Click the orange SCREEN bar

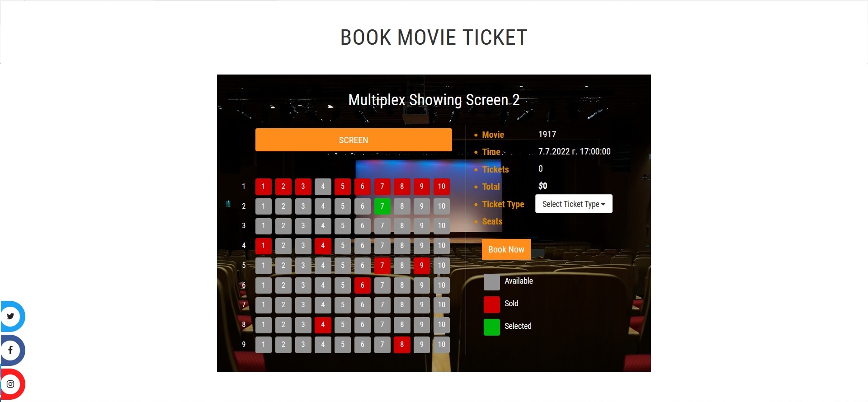[x=354, y=140]
